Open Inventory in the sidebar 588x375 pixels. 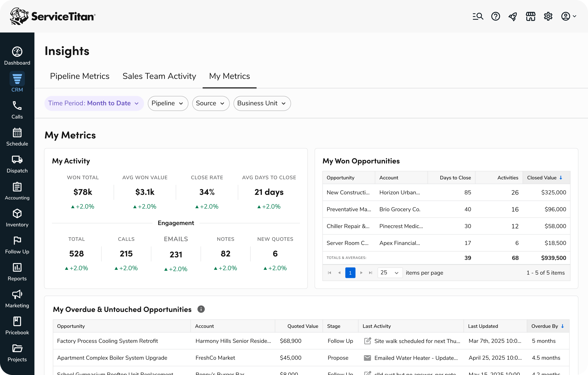pyautogui.click(x=17, y=218)
